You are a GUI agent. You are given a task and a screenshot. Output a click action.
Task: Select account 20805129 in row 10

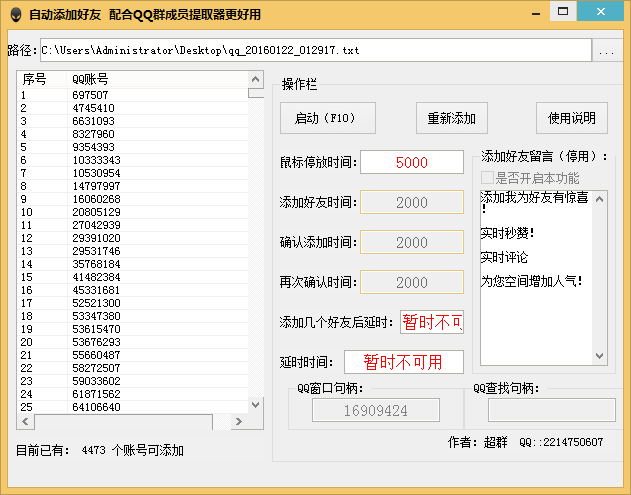[x=96, y=212]
